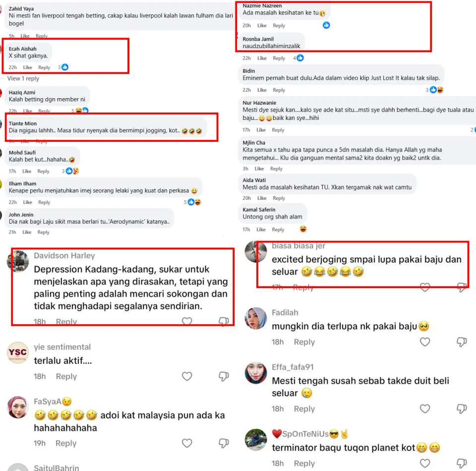Like Fadilah's comment with heart icon
The width and height of the screenshot is (476, 471).
click(x=425, y=342)
